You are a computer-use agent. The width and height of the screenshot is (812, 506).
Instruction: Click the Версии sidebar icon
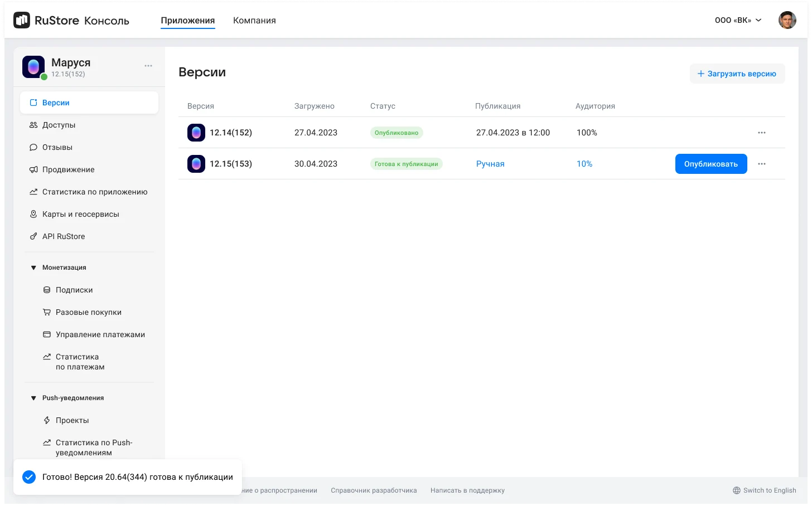[33, 103]
